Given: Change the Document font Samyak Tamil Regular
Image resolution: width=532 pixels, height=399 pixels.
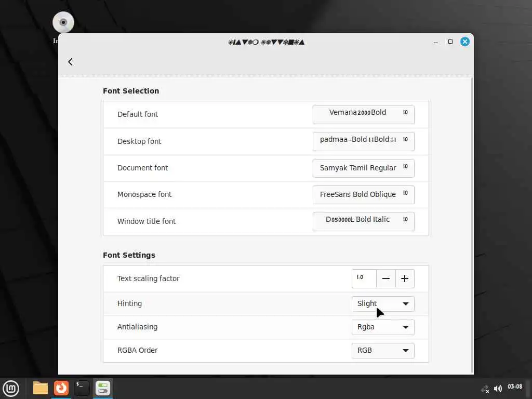Looking at the screenshot, I should click(x=363, y=168).
